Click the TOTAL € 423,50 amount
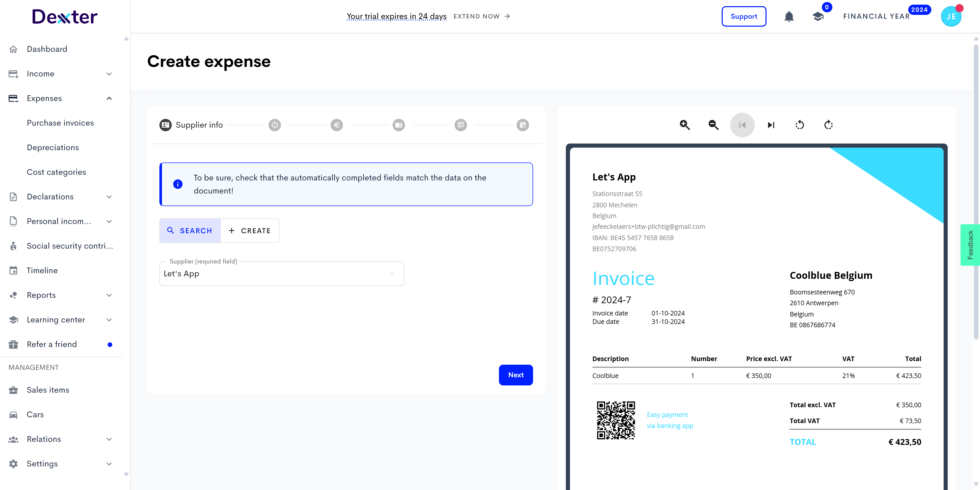This screenshot has height=490, width=980. pos(905,442)
